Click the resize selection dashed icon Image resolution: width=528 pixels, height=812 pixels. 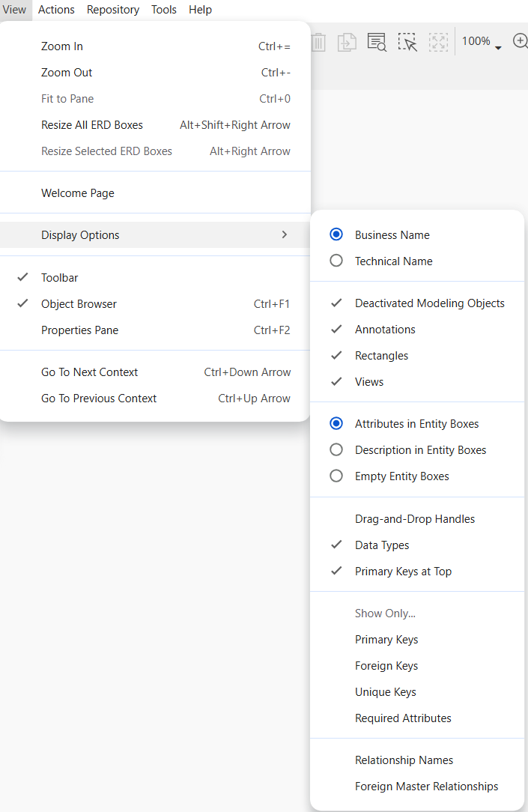(438, 42)
